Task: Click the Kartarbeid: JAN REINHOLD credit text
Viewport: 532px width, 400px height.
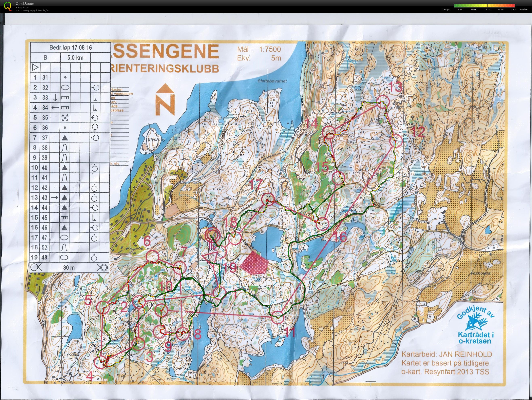Action: click(447, 354)
